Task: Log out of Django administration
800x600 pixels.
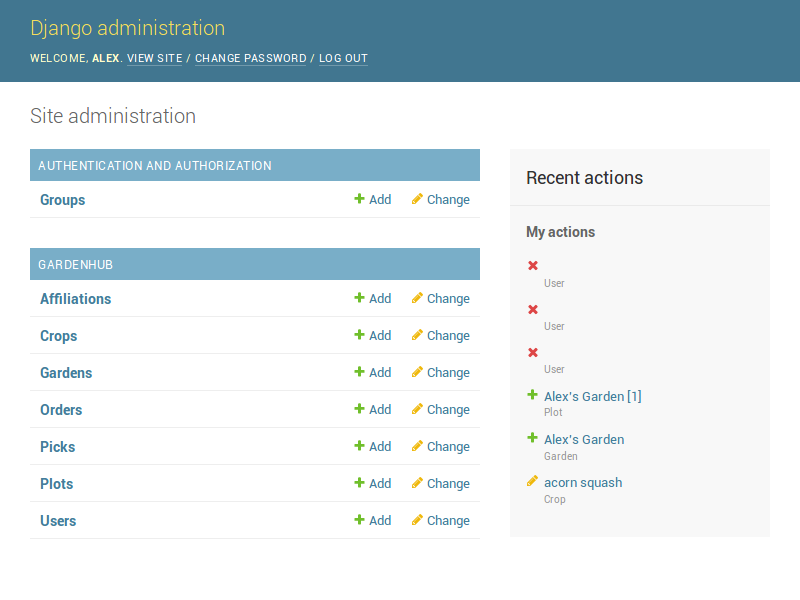Action: pos(343,58)
